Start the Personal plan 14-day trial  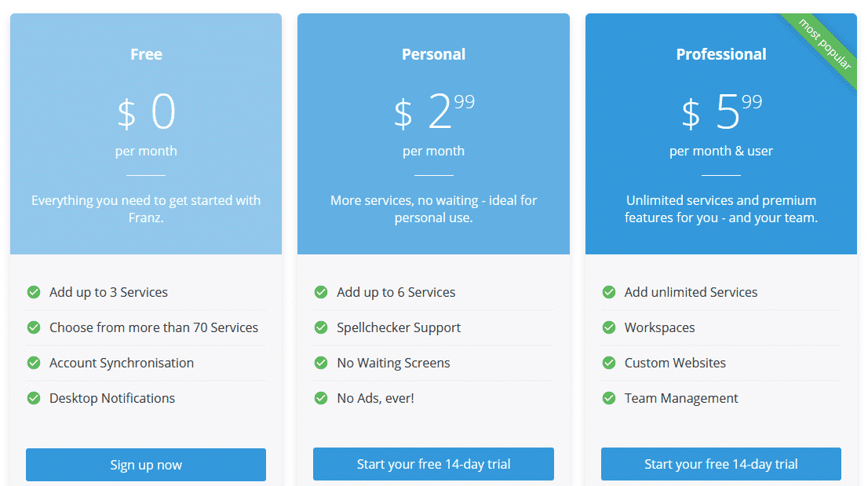(x=433, y=464)
